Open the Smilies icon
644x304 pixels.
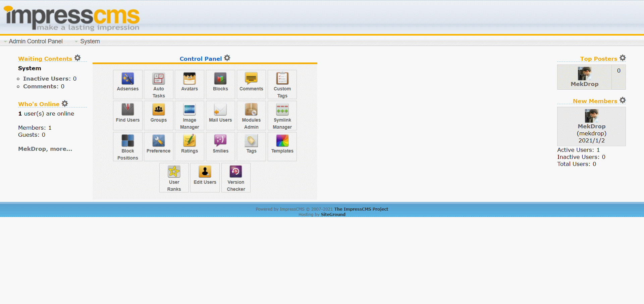pos(220,146)
